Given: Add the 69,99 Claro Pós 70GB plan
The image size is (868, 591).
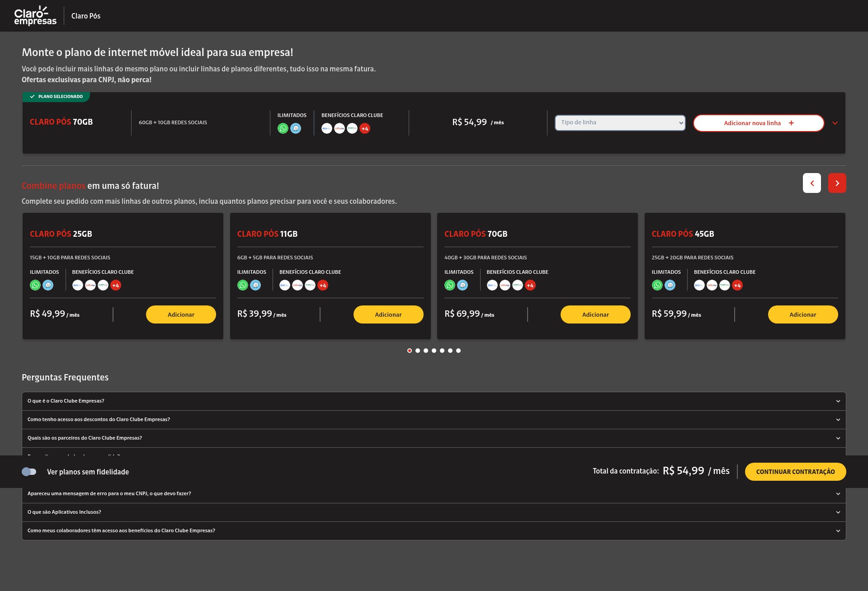Looking at the screenshot, I should (x=595, y=314).
